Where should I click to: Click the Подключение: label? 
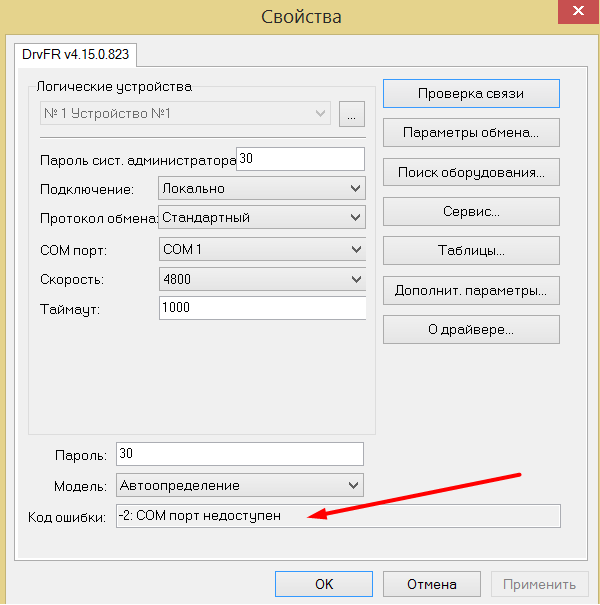(87, 189)
